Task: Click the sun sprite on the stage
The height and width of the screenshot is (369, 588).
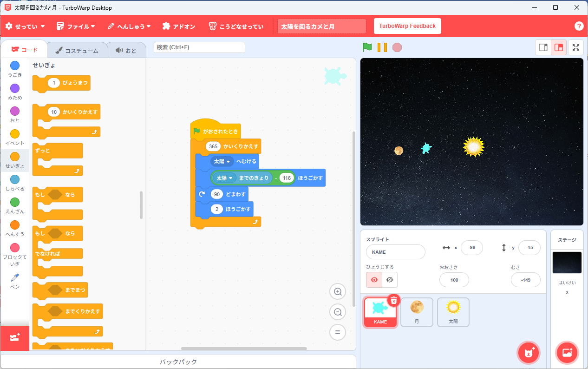Action: (x=473, y=147)
